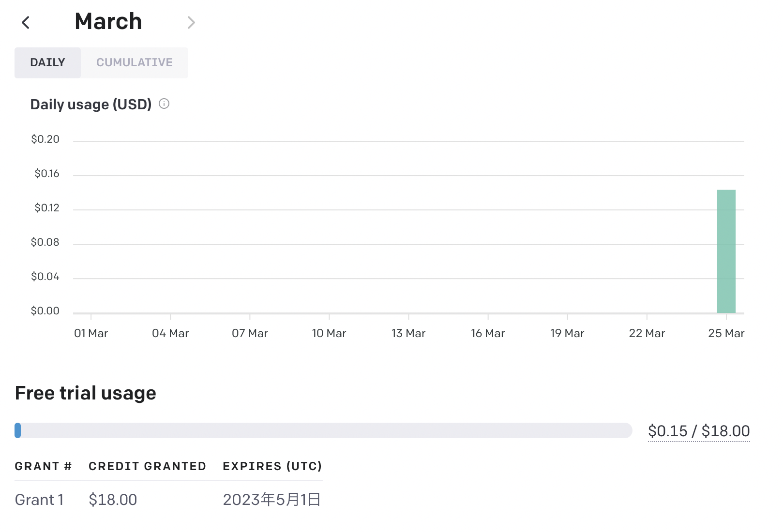Go to previous month with left chevron
Viewport: 783px width, 532px height.
[x=26, y=22]
